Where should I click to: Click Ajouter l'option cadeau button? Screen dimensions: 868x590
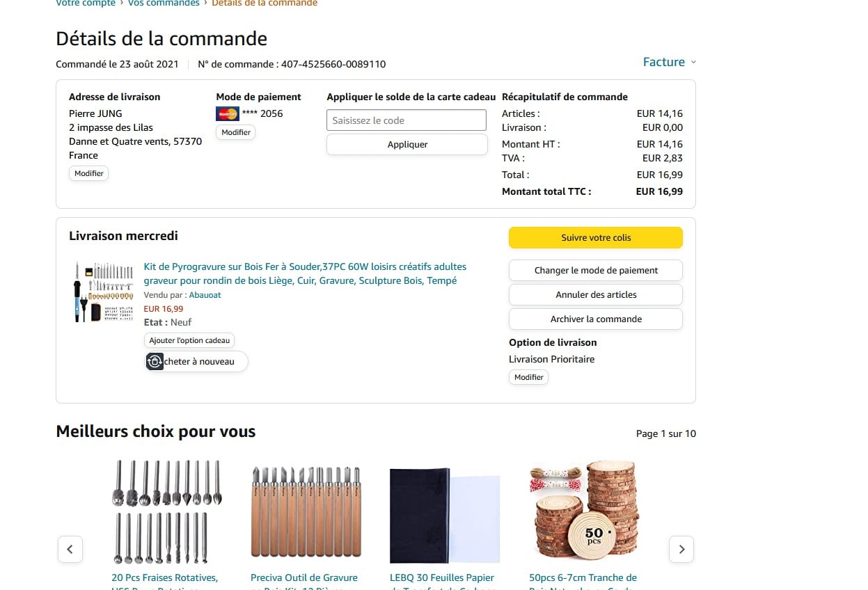[x=189, y=341]
